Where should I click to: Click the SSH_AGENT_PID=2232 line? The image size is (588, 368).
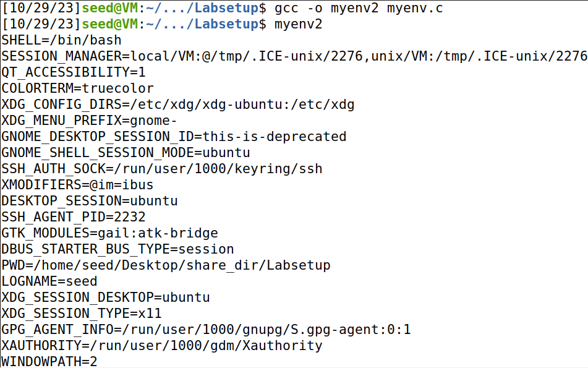click(73, 217)
